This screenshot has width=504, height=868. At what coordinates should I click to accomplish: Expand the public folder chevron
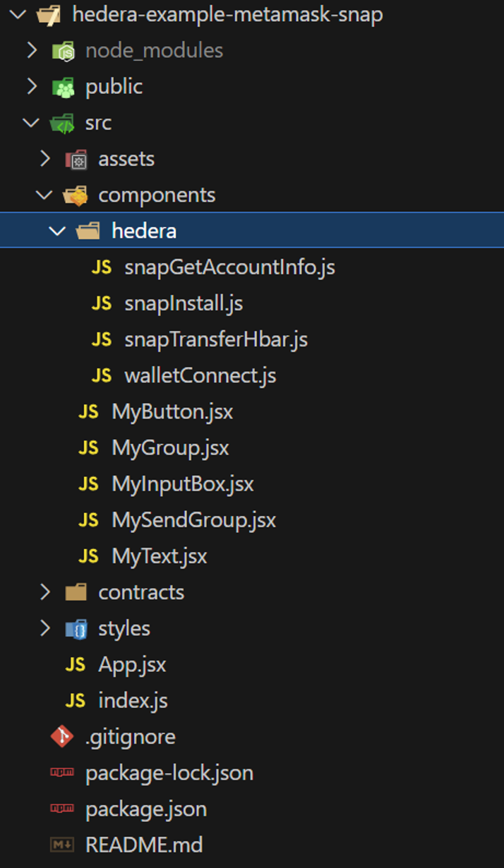pyautogui.click(x=31, y=86)
